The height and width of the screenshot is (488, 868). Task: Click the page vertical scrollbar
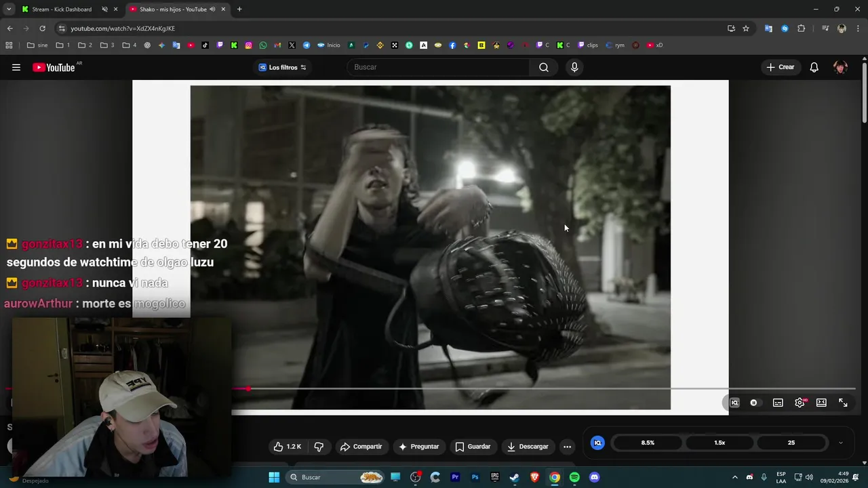pos(864,94)
